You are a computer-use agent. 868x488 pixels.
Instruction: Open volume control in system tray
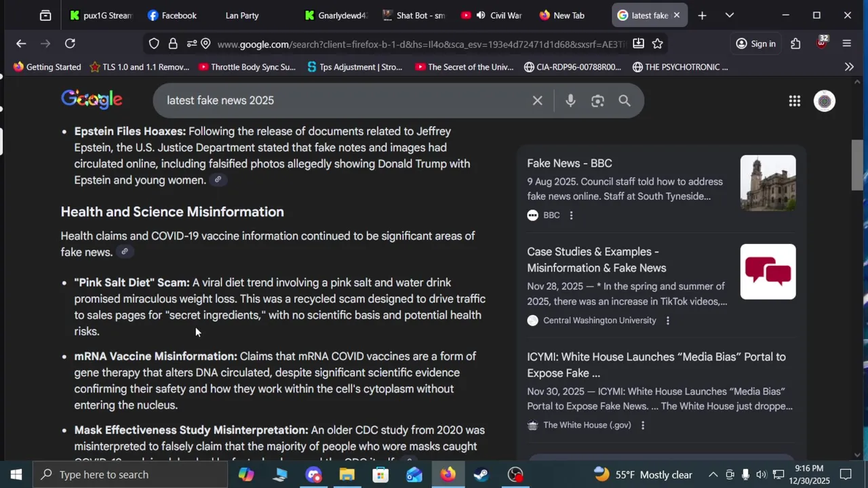coord(762,474)
